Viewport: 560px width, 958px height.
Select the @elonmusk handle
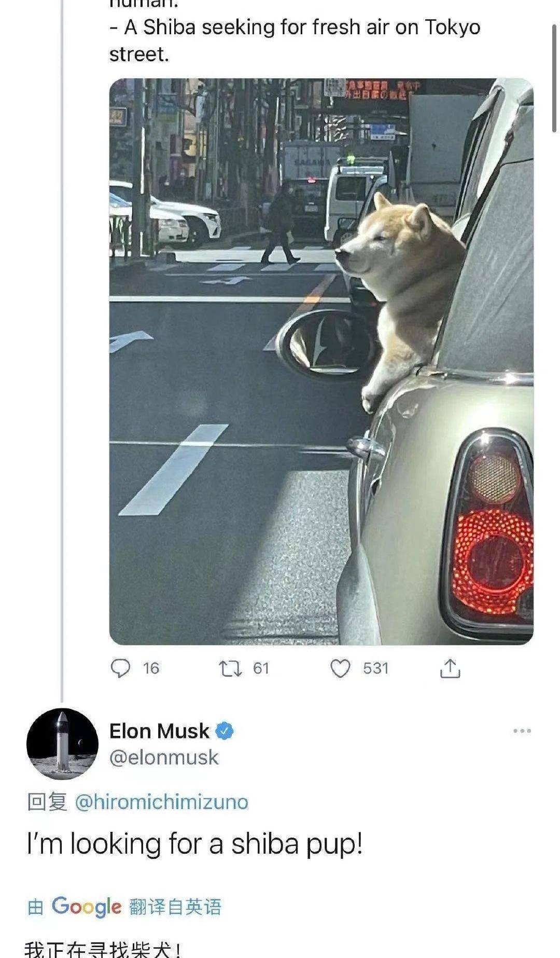164,757
